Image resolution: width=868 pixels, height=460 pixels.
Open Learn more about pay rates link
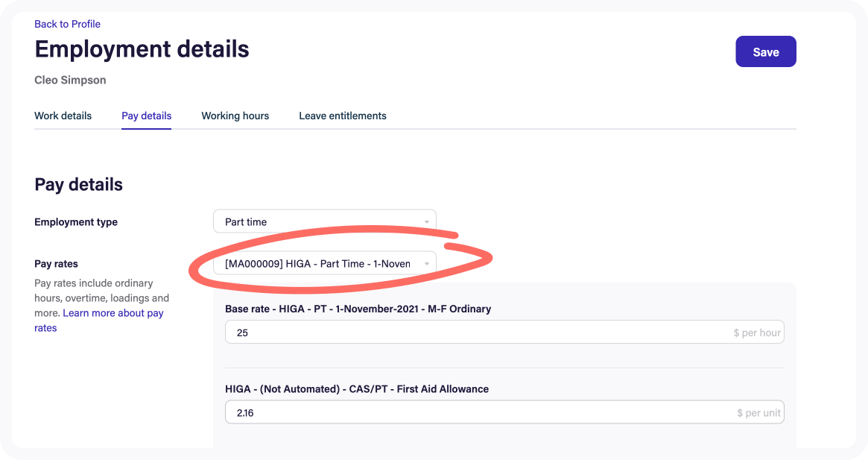113,313
